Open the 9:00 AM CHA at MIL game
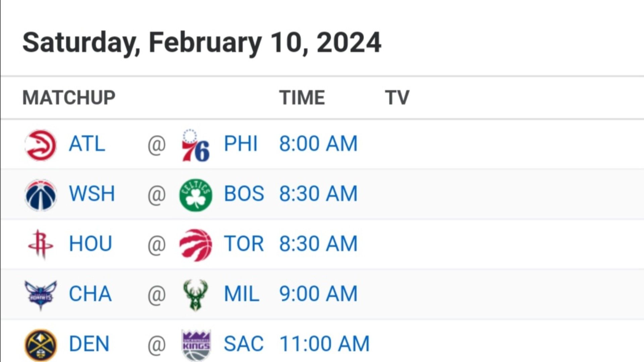The height and width of the screenshot is (362, 644). tap(319, 294)
